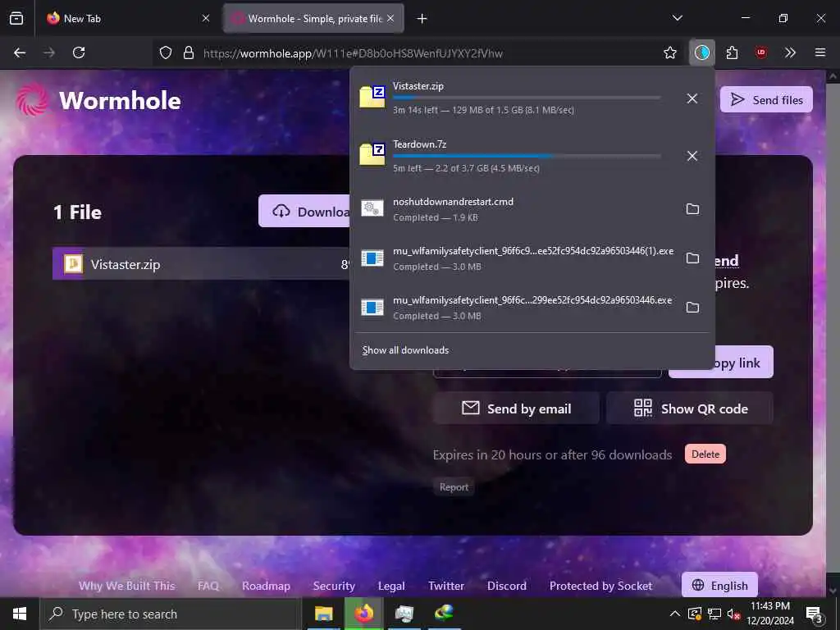Open the Security footer link
Image resolution: width=840 pixels, height=630 pixels.
click(x=334, y=586)
